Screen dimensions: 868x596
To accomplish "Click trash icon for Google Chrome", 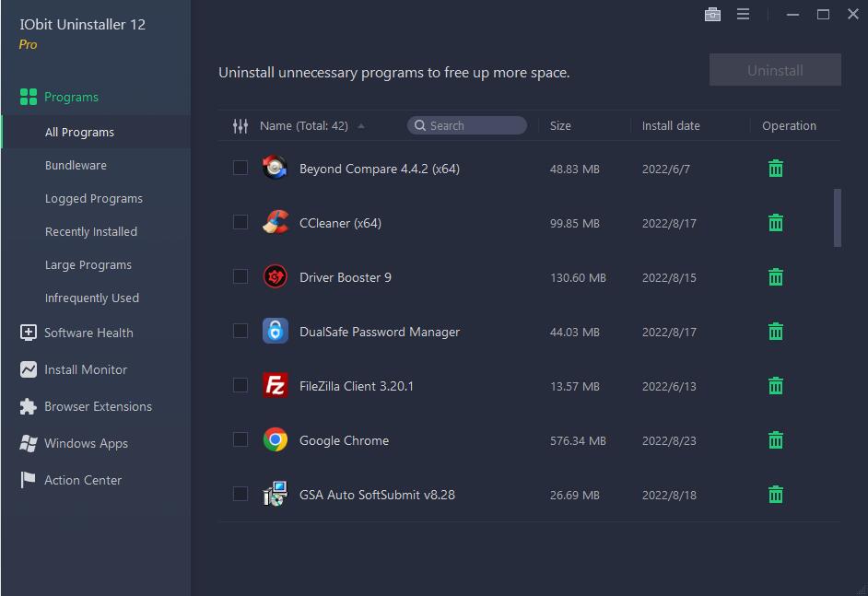I will coord(776,440).
